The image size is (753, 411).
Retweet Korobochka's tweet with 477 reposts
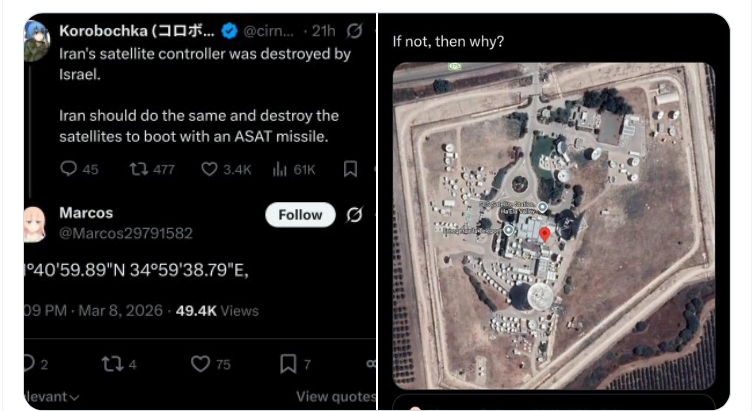pos(140,169)
